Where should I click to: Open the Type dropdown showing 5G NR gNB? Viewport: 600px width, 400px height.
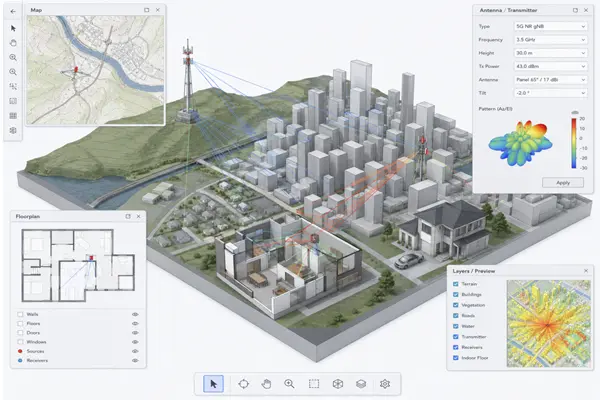pos(550,26)
